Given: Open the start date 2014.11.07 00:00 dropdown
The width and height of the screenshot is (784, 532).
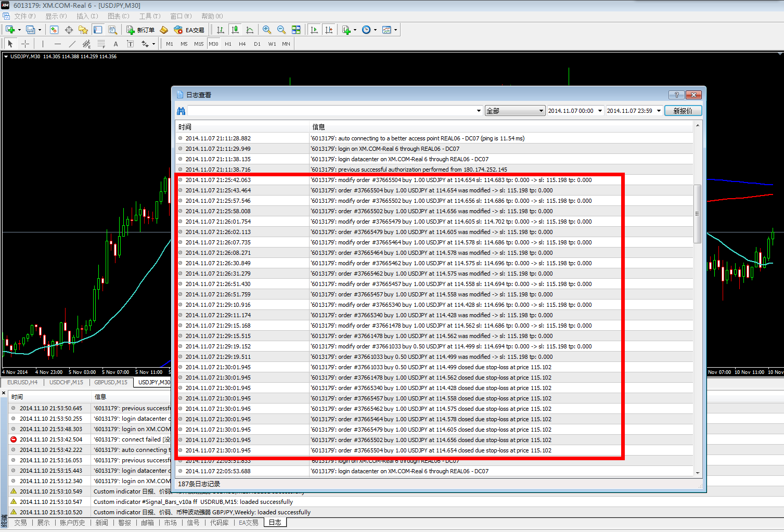Looking at the screenshot, I should click(600, 111).
